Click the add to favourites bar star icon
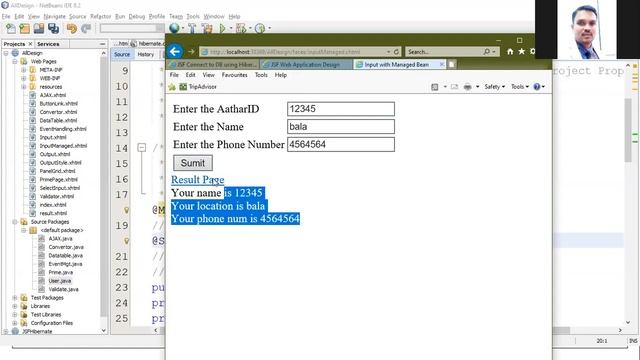Screen dimensions: 640x360 click(172, 87)
